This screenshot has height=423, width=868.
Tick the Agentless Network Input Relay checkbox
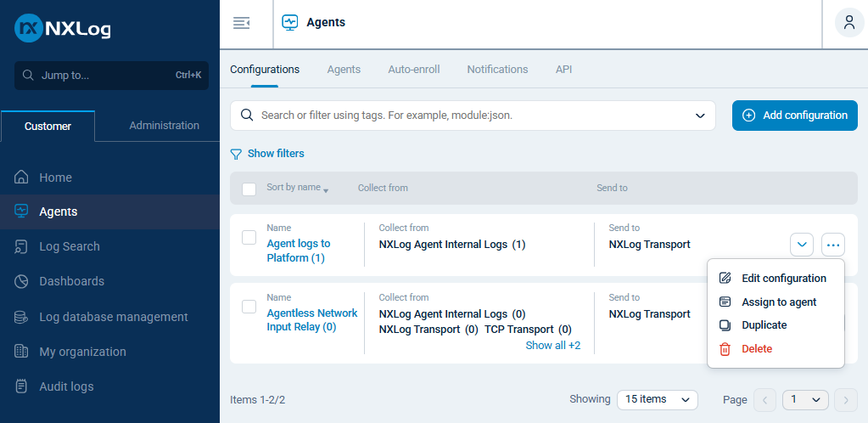pos(249,307)
